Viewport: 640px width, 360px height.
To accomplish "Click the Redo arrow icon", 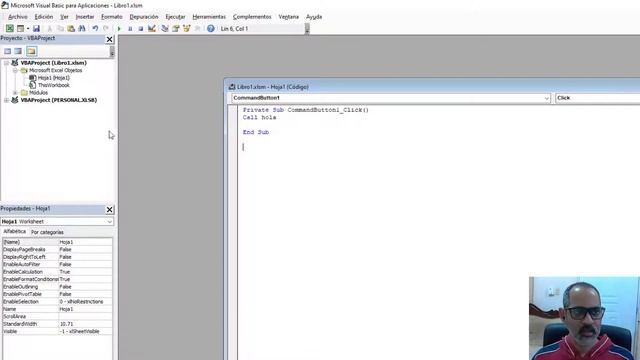I will coord(106,29).
